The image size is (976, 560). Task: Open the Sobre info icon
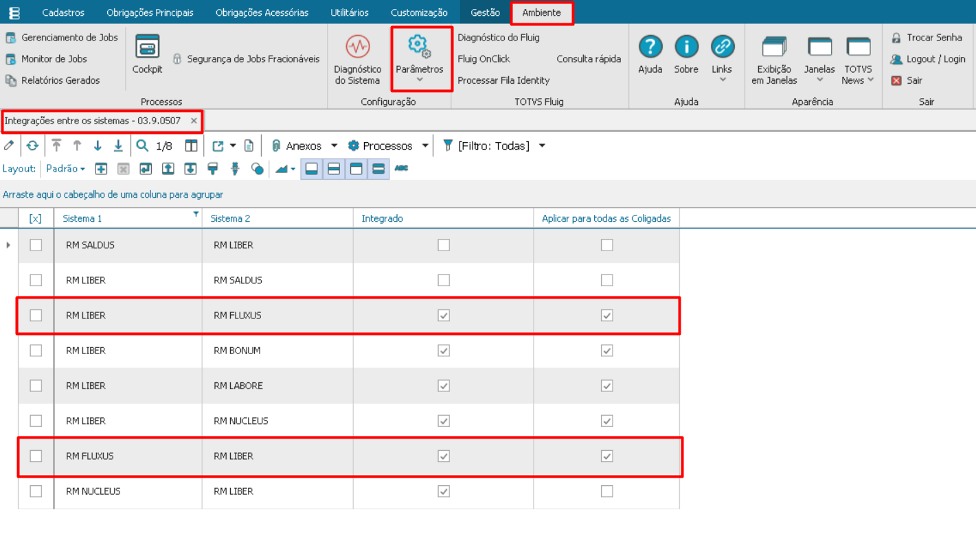[x=686, y=47]
